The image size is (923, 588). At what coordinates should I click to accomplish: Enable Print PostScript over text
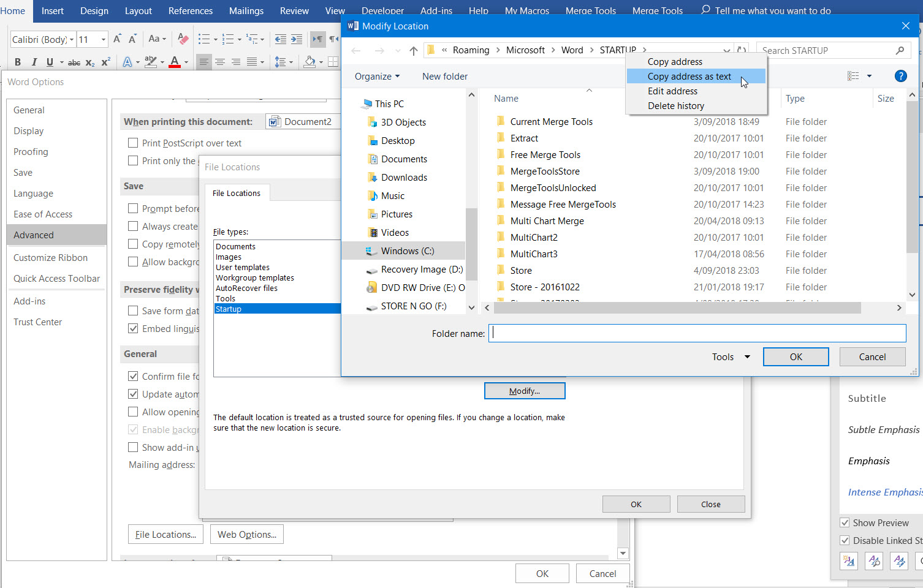click(x=133, y=143)
